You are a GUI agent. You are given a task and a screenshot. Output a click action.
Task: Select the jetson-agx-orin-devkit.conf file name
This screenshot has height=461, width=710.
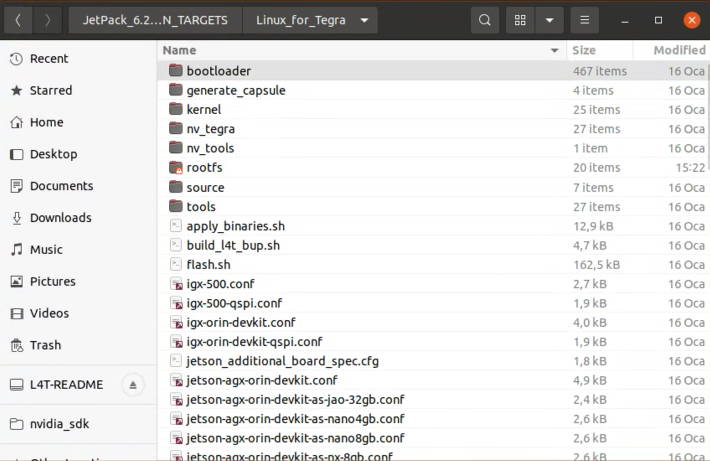(262, 380)
